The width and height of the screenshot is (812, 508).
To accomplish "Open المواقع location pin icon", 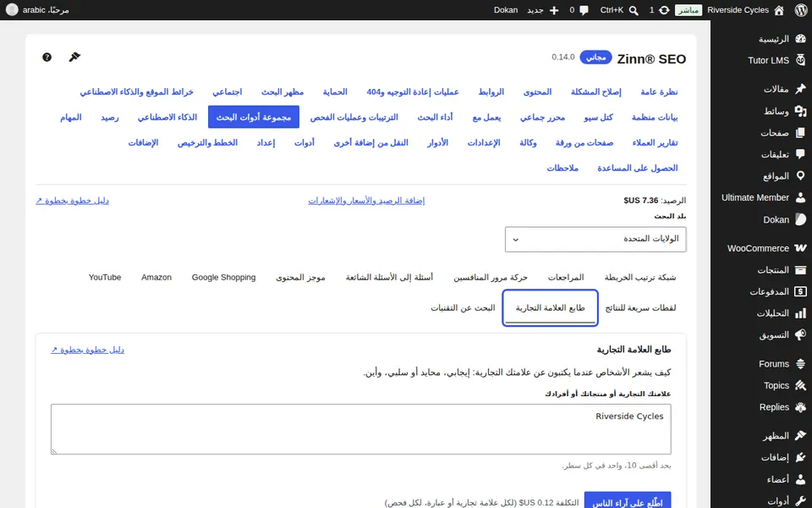I will (801, 176).
